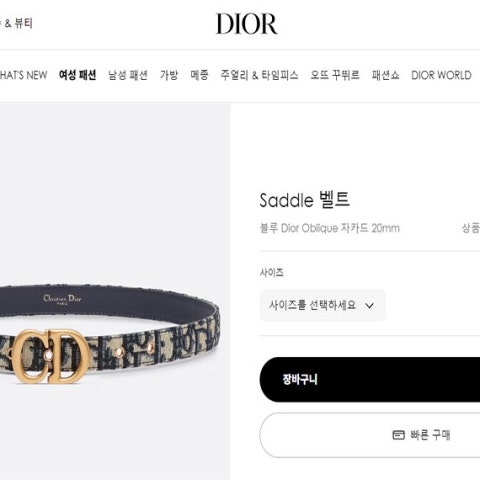Open the 오뜨 꾸뛰르 menu
Image resolution: width=480 pixels, height=480 pixels.
tap(335, 75)
